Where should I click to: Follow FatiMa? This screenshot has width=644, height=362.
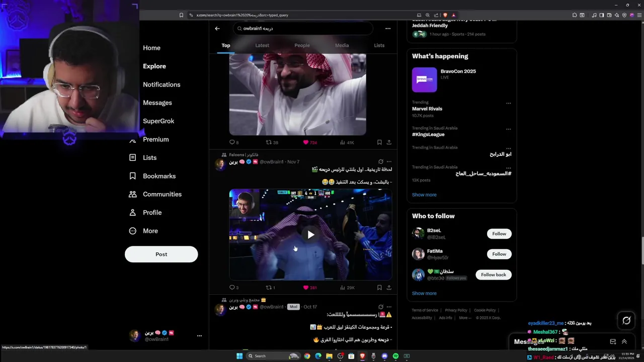[499, 254]
